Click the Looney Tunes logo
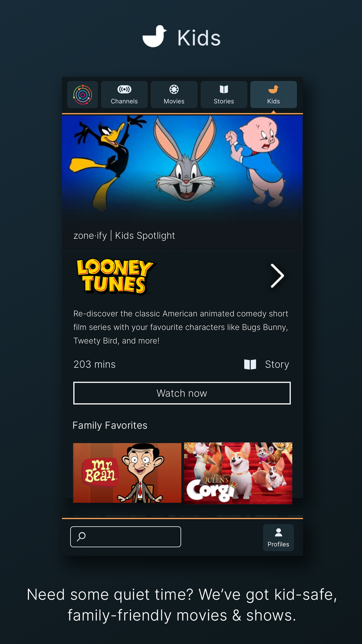The image size is (362, 644). pos(115,276)
